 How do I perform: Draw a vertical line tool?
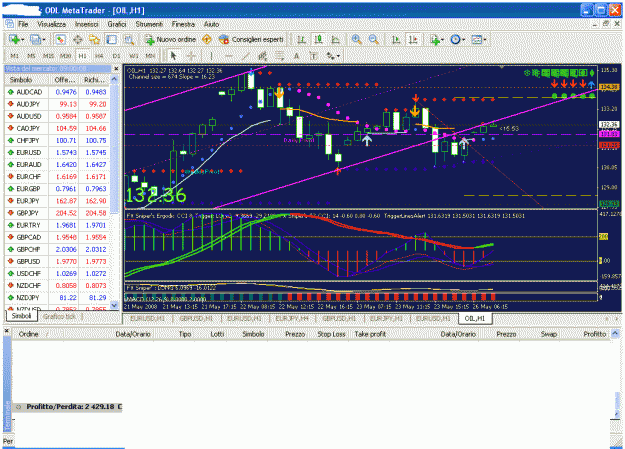point(211,56)
